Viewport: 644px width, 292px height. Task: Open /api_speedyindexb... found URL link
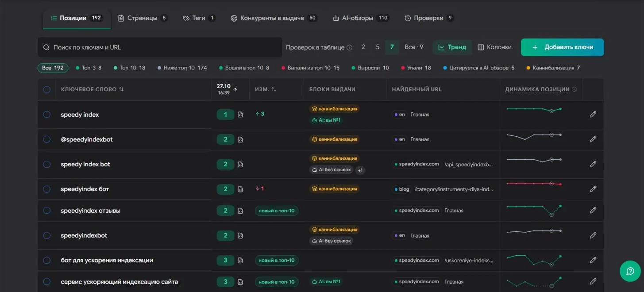(x=469, y=164)
